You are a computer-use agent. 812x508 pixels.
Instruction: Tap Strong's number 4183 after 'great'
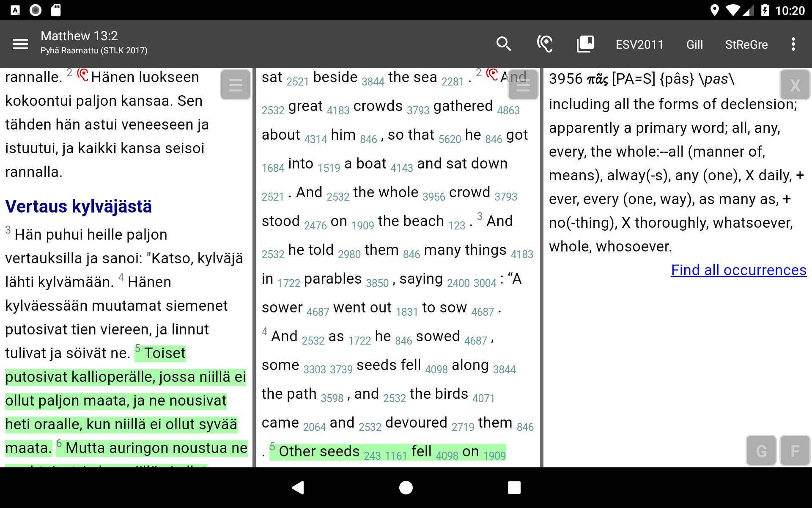tap(338, 110)
